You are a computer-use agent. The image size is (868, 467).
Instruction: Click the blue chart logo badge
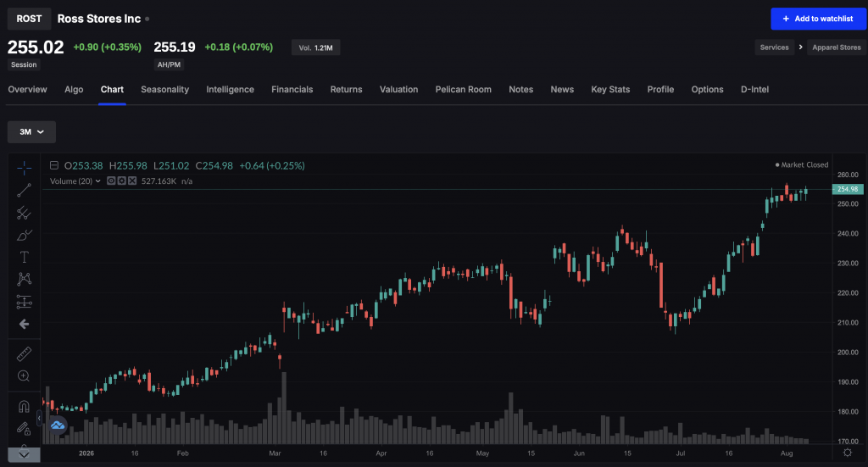[x=57, y=425]
